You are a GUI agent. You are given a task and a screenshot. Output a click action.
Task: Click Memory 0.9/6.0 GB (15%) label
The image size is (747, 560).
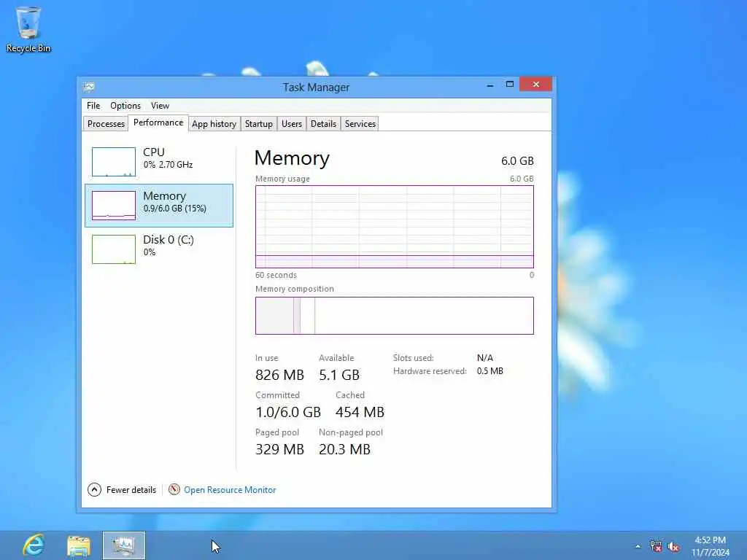174,202
